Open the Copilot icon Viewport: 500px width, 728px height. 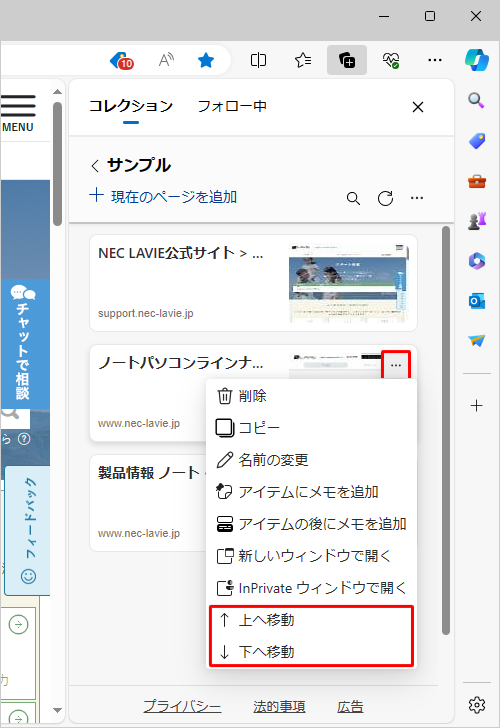click(x=477, y=60)
